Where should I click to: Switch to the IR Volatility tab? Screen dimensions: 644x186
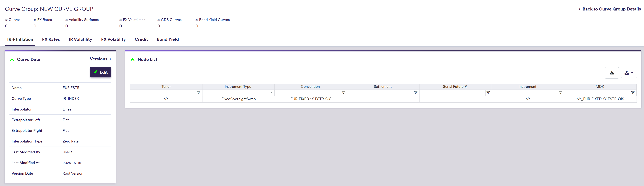80,39
